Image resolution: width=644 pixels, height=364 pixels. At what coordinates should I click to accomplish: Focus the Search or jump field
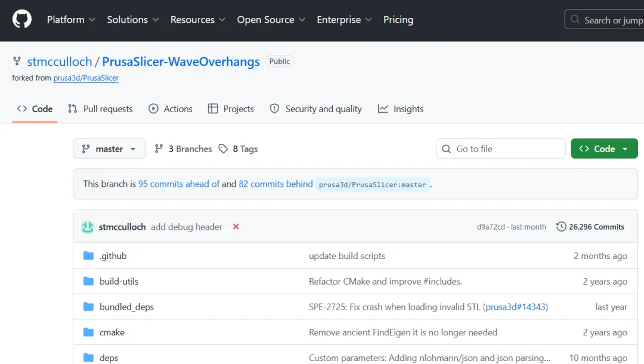(604, 20)
